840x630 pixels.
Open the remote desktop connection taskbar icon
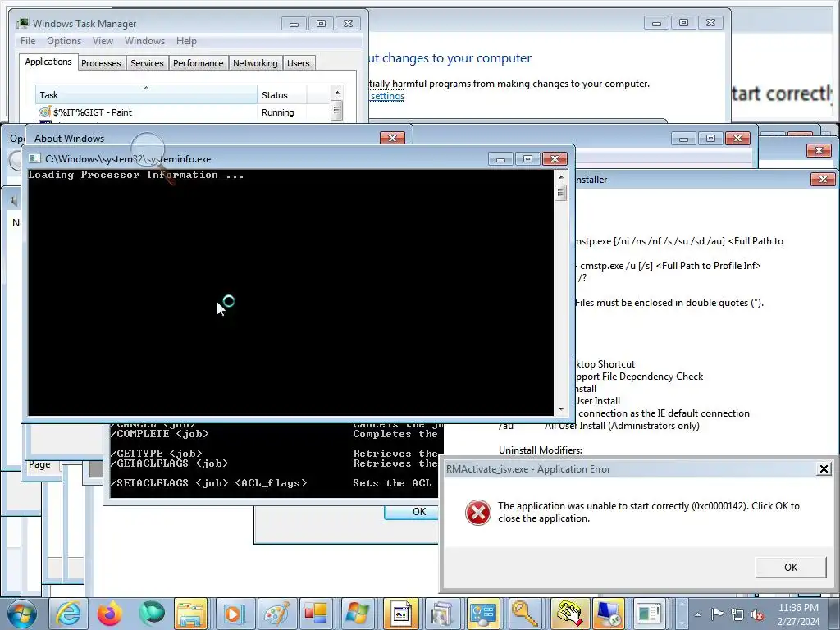[609, 614]
